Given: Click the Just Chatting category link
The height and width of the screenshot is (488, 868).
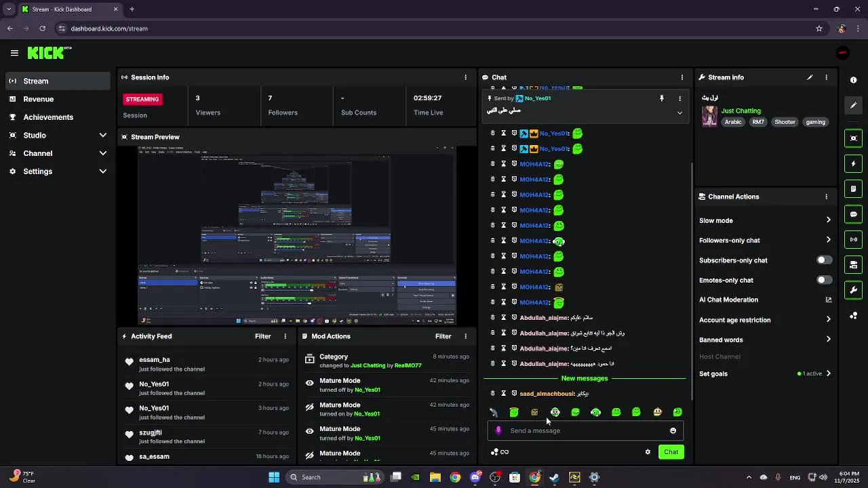Looking at the screenshot, I should click(741, 110).
